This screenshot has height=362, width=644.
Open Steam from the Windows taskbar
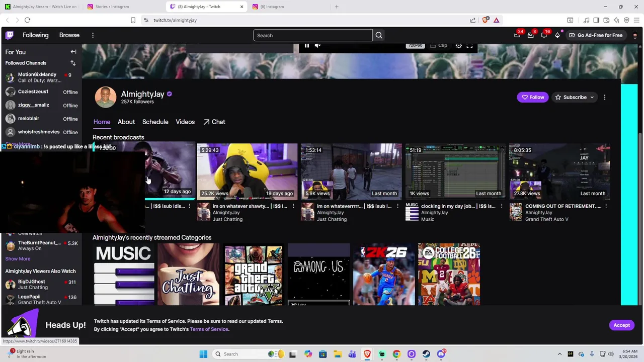[426, 354]
